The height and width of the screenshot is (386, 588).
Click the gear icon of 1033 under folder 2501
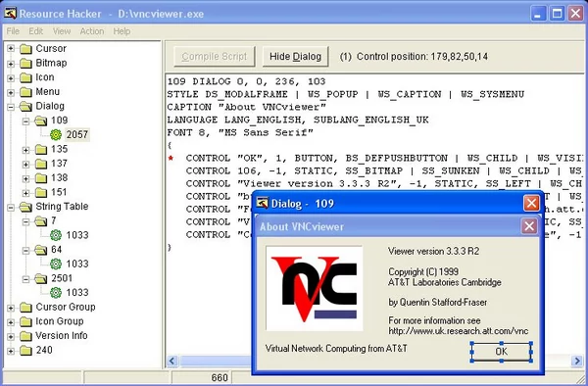click(x=56, y=292)
